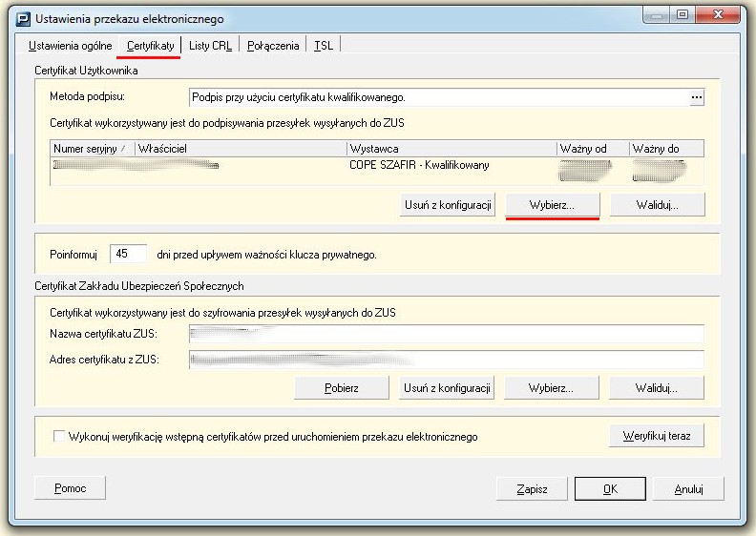Focus the days-before-expiry input field

pos(128,254)
